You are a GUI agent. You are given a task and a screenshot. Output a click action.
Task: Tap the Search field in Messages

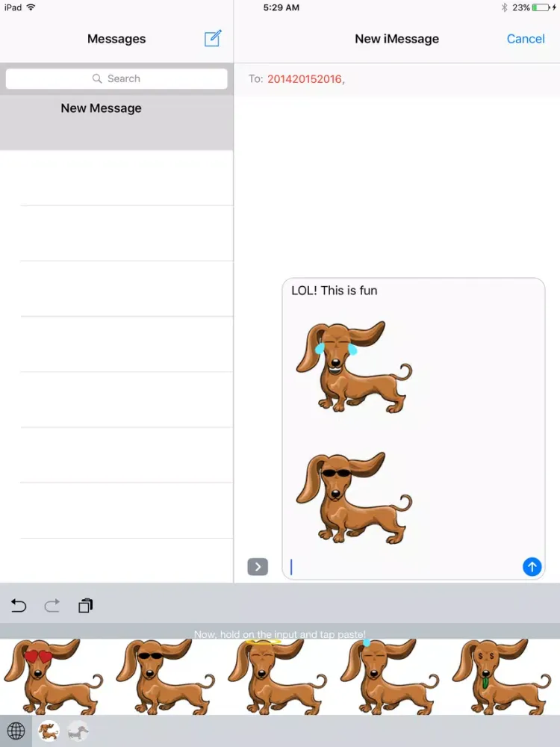pos(116,78)
